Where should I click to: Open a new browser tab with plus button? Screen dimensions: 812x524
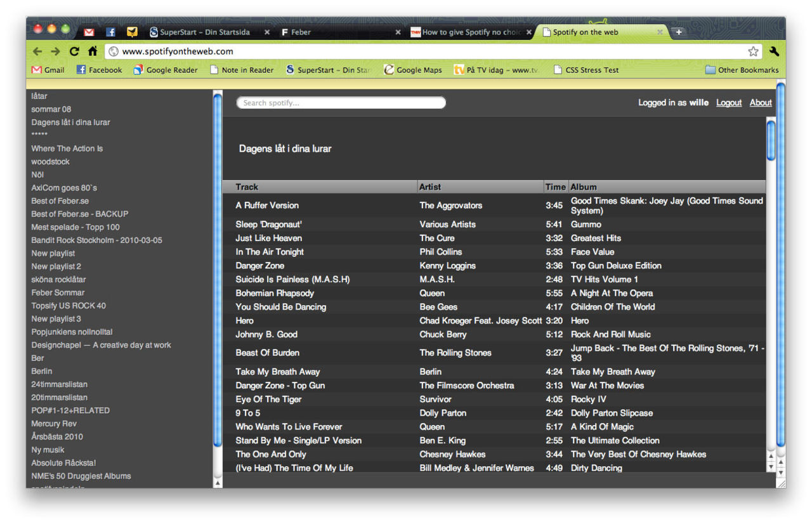(680, 30)
